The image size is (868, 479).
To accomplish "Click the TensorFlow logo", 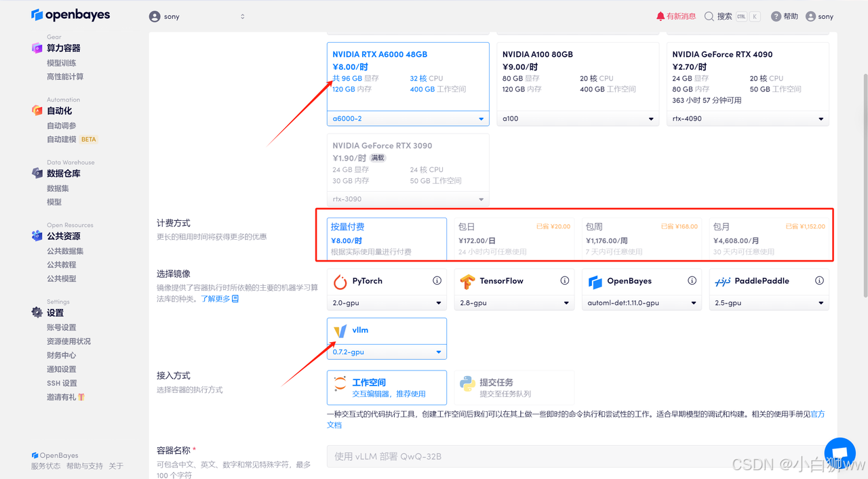I will (x=467, y=281).
